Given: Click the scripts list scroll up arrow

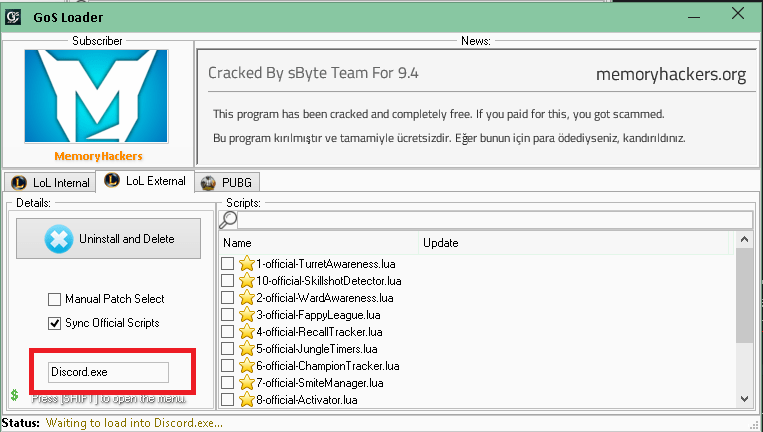Looking at the screenshot, I should 744,239.
